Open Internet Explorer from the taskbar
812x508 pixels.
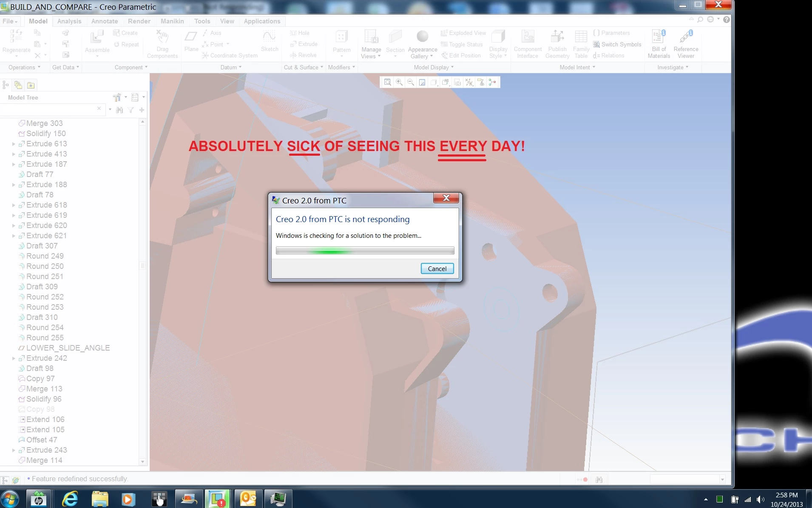click(70, 499)
